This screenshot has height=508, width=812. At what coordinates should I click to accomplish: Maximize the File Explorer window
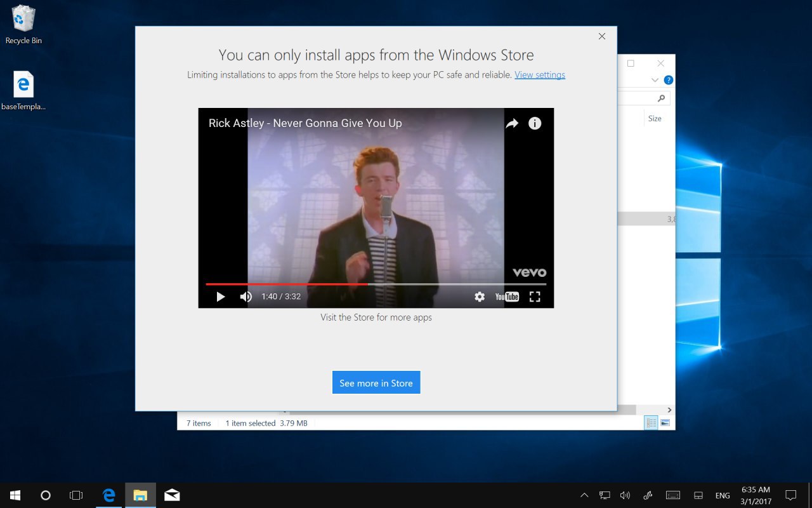pyautogui.click(x=631, y=63)
